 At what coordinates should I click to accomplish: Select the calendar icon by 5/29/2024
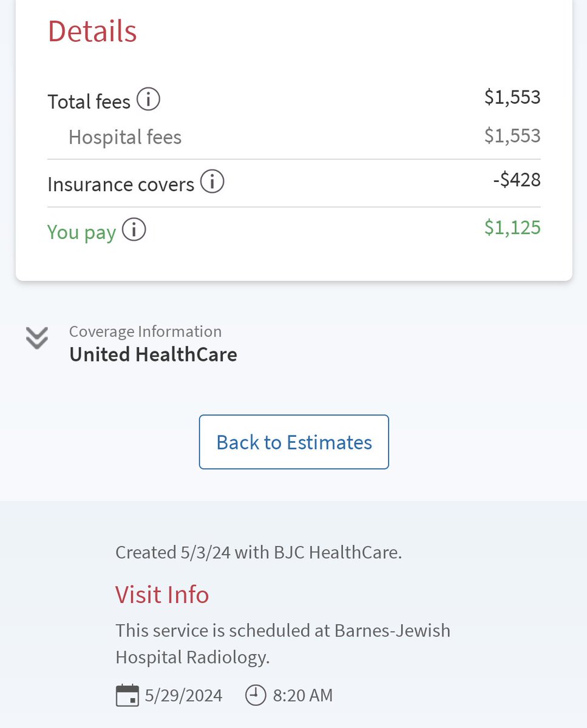(x=127, y=695)
